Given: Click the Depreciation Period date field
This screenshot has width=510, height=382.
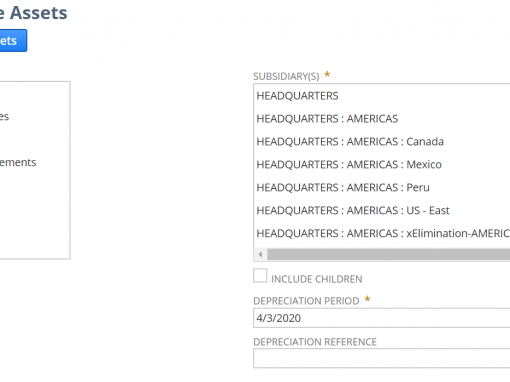Looking at the screenshot, I should point(382,318).
